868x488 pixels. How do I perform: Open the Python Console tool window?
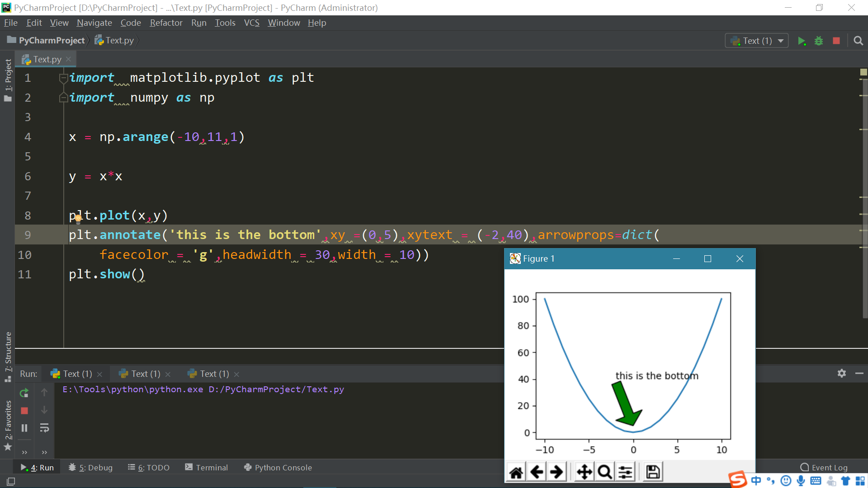coord(278,467)
